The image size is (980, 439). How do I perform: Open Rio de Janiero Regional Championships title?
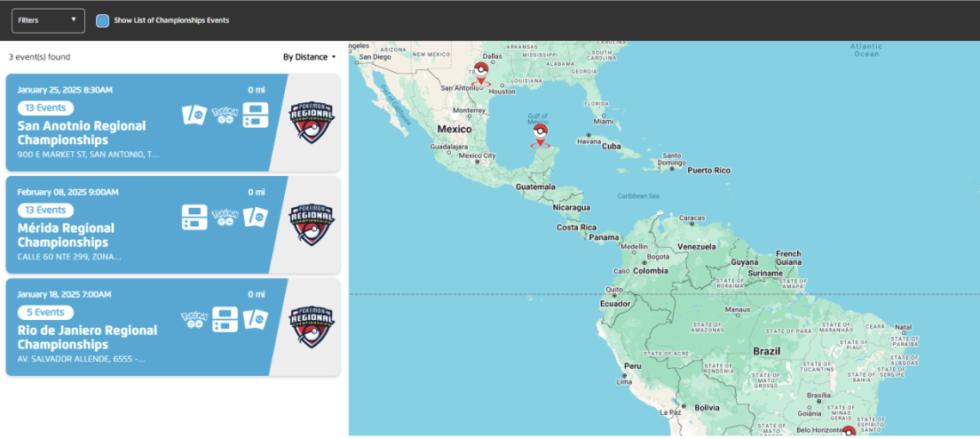(87, 338)
